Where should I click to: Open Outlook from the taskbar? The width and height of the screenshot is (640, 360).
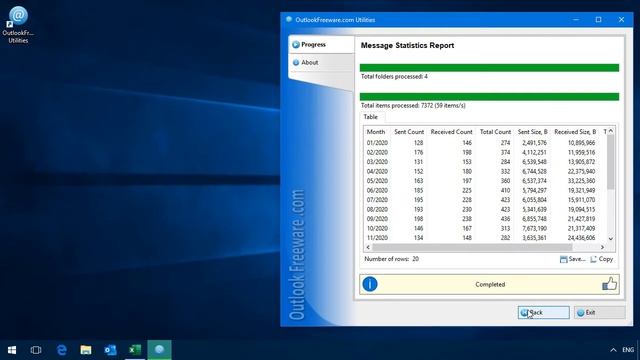coord(110,350)
